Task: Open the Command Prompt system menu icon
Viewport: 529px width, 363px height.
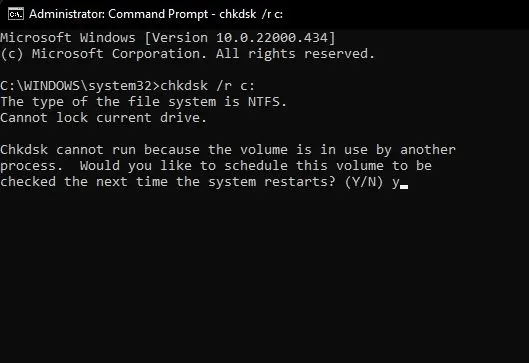Action: click(x=16, y=14)
